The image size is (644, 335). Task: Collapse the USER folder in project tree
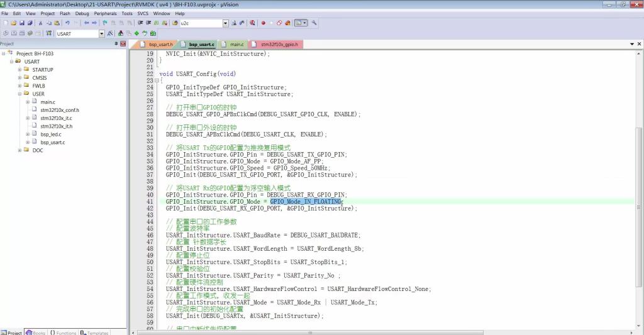point(19,94)
